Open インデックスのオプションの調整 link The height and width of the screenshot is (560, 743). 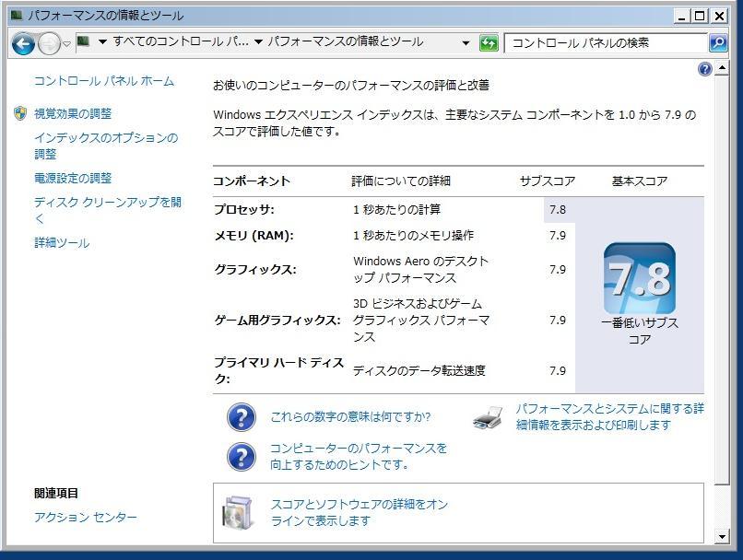106,146
